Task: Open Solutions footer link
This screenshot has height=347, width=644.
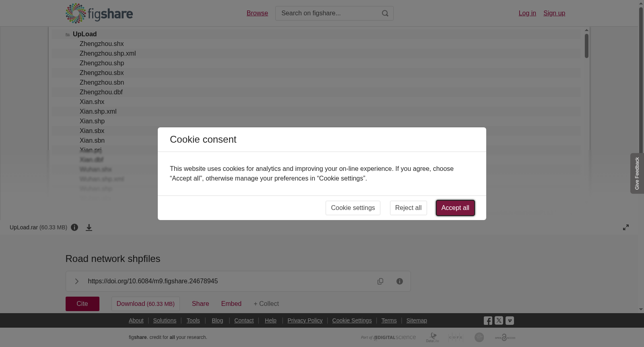Action: coord(165,320)
